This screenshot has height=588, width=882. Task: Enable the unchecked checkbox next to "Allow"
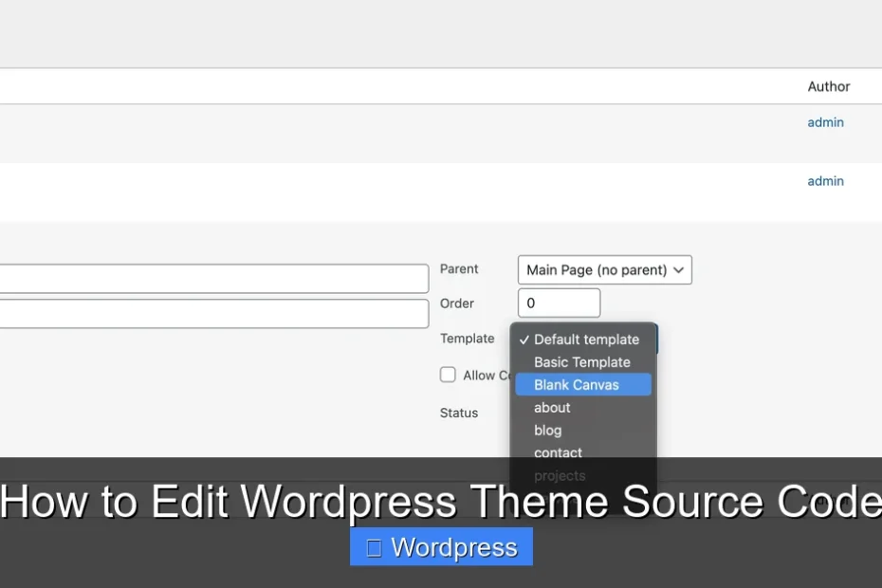click(x=447, y=375)
